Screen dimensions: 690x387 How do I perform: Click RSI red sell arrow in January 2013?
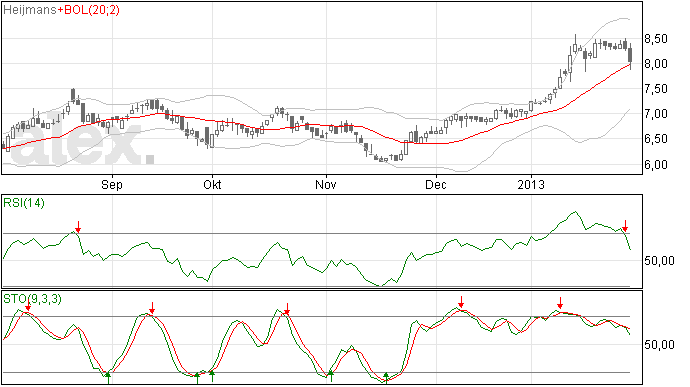[x=625, y=226]
